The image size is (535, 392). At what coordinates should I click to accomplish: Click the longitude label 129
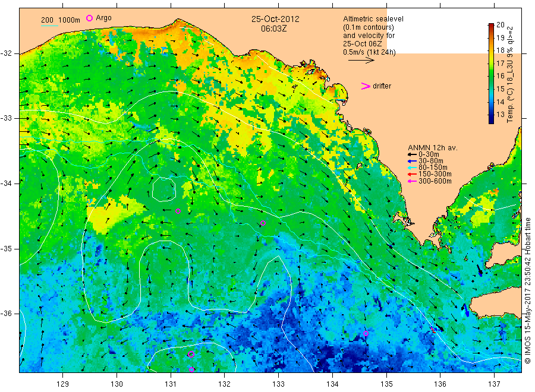coord(63,384)
